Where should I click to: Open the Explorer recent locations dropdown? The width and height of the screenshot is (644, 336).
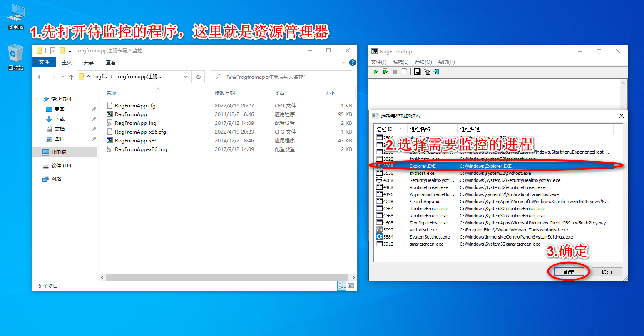point(62,77)
